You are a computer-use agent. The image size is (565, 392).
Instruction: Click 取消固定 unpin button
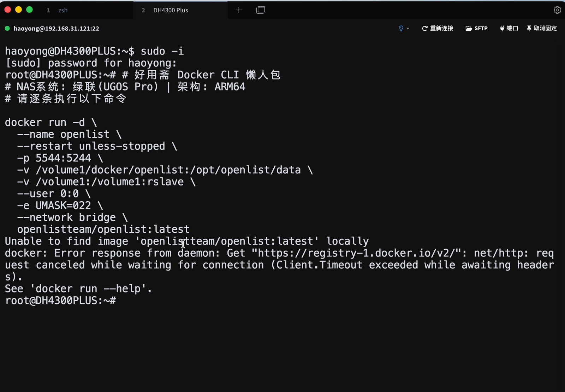542,28
